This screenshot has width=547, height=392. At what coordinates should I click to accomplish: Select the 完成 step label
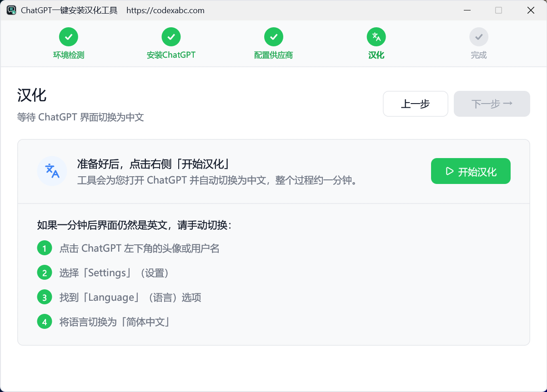[479, 55]
